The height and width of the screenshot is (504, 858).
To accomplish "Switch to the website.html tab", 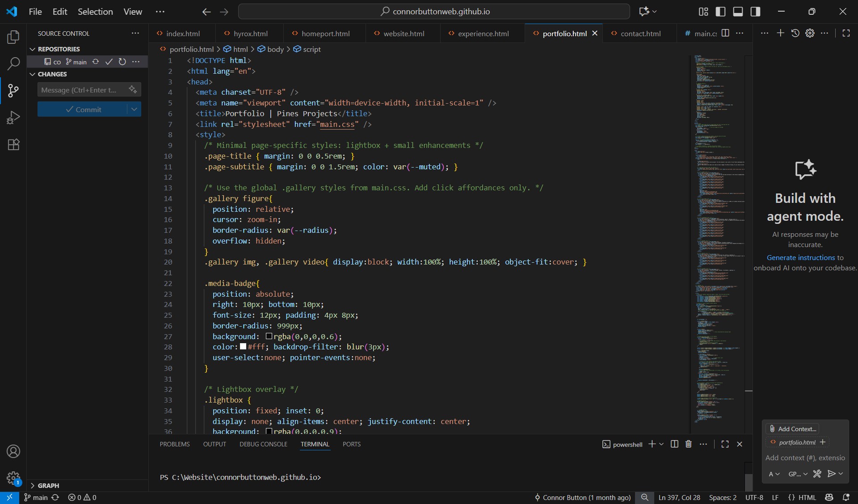I will 404,33.
